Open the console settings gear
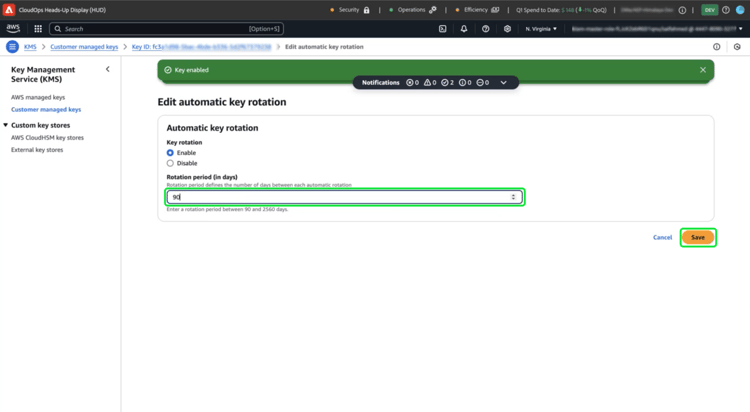The height and width of the screenshot is (412, 750). click(507, 29)
